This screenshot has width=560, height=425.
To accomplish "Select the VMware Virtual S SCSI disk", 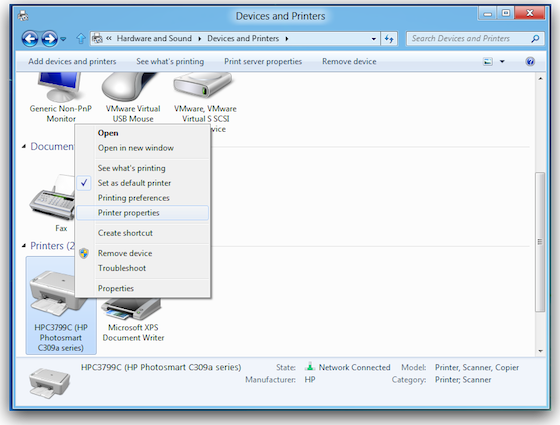I will pyautogui.click(x=205, y=101).
